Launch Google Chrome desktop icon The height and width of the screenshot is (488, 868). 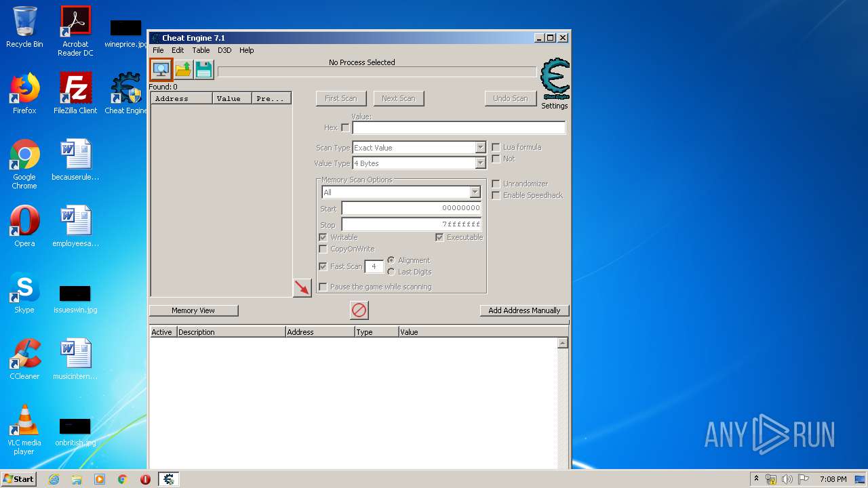point(24,164)
